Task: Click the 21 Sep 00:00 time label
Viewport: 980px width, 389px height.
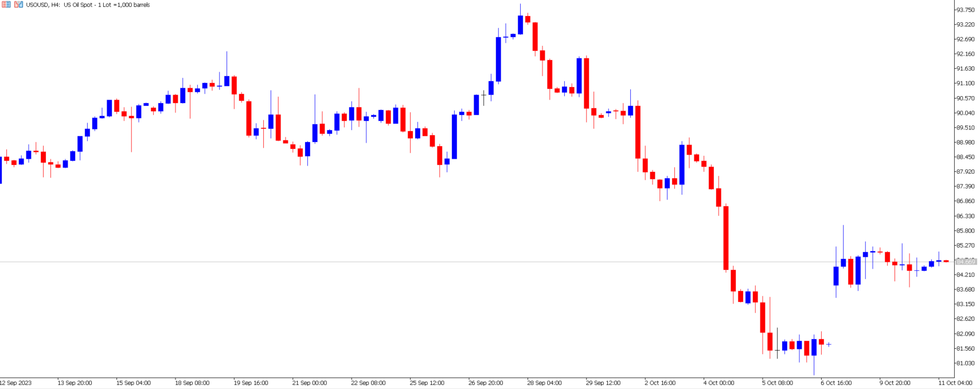Action: click(x=310, y=383)
